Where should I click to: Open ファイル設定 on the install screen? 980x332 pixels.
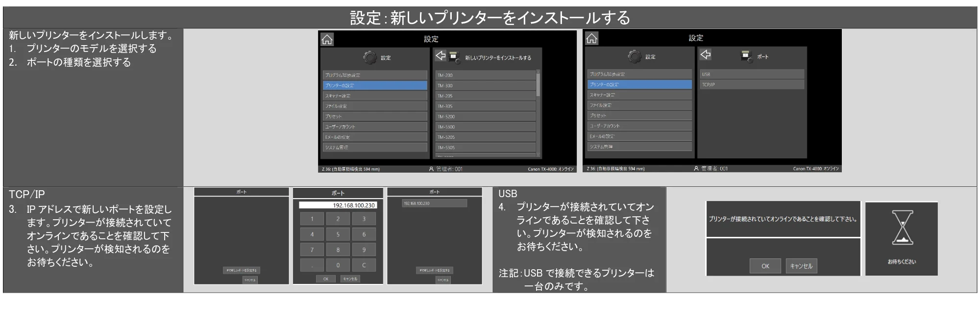[x=375, y=106]
